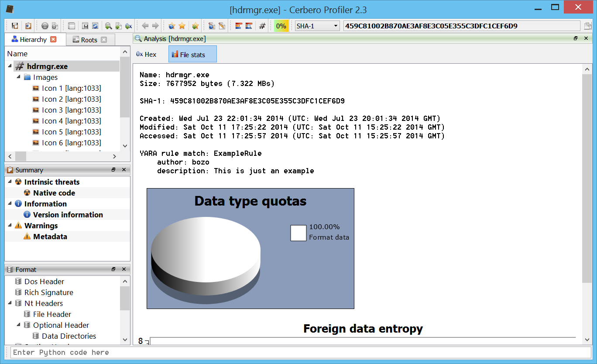Click the save layout floppy toolbar icon
The height and width of the screenshot is (364, 597).
pos(85,26)
